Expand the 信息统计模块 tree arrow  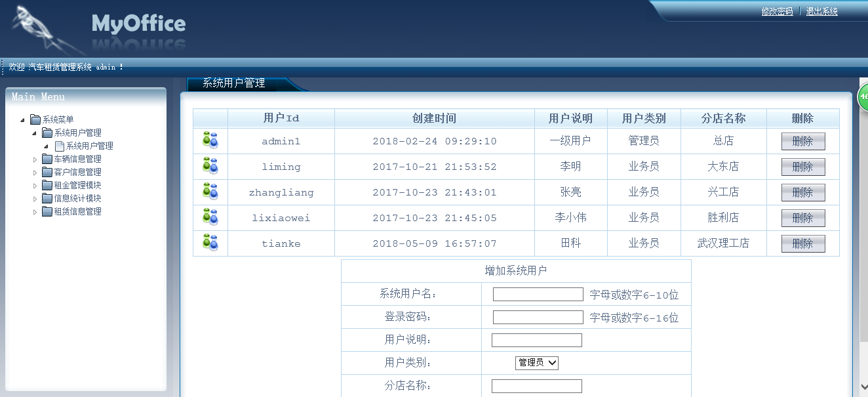[x=35, y=198]
